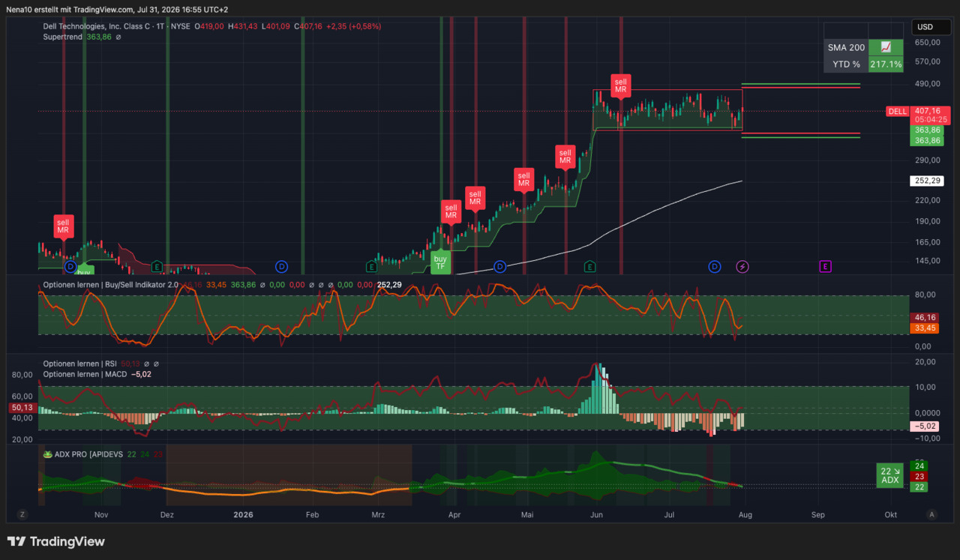Image resolution: width=960 pixels, height=560 pixels.
Task: Click the Nov label on time axis
Action: pos(102,515)
